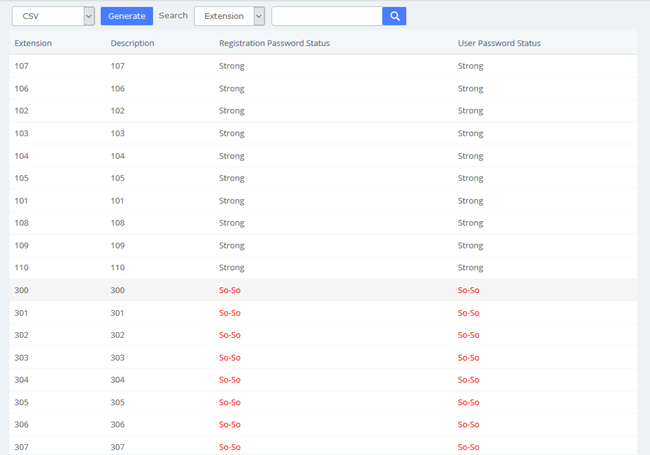This screenshot has width=650, height=455.
Task: Click registration status So-So for row 303
Action: pyautogui.click(x=230, y=358)
